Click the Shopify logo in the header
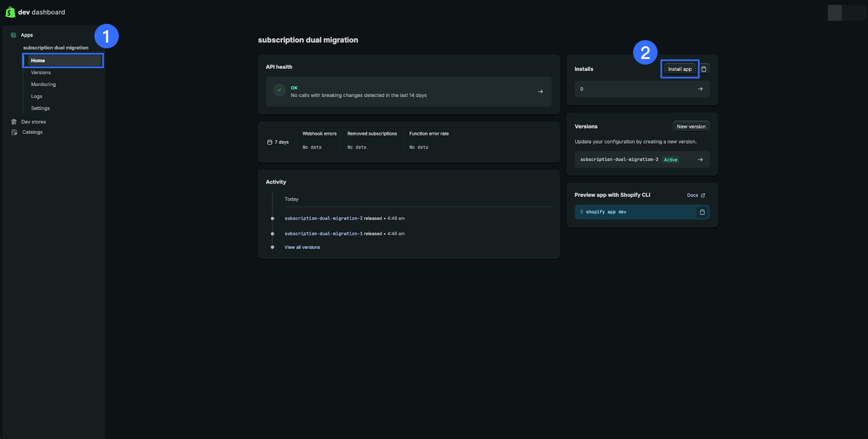The image size is (868, 439). point(10,12)
